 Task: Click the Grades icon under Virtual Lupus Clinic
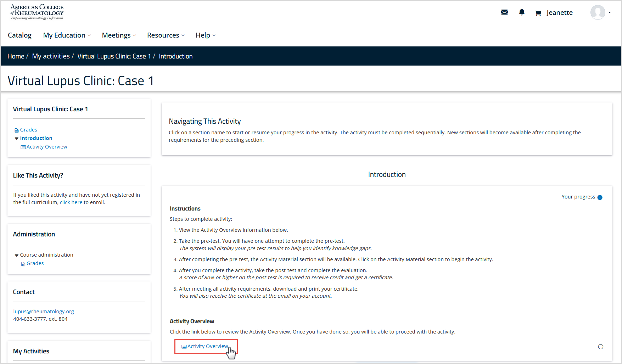click(x=17, y=130)
